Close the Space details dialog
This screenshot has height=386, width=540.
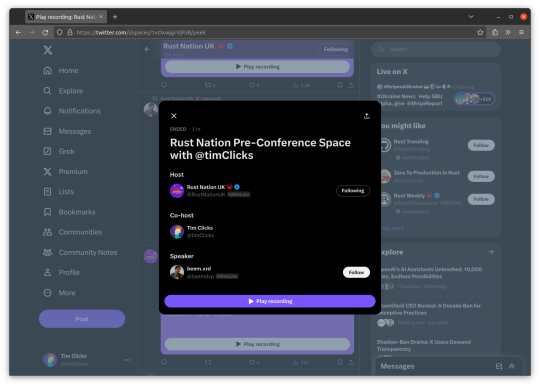[x=174, y=116]
